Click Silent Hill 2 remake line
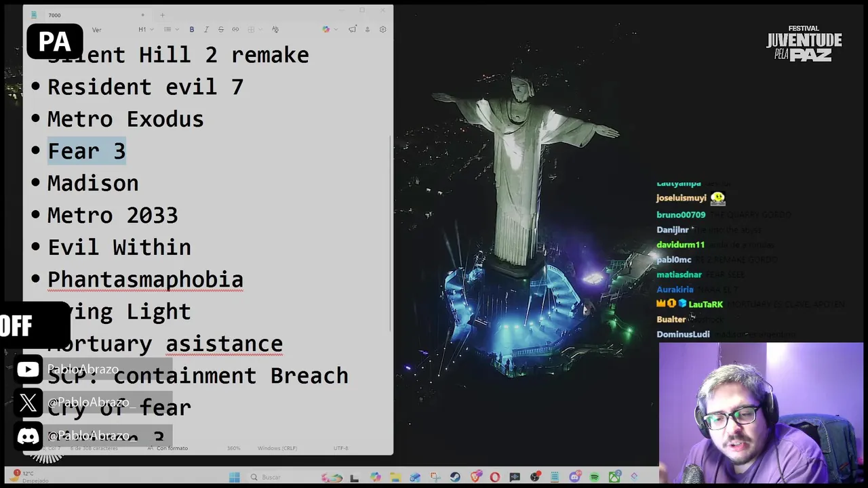Viewport: 868px width, 488px height. pos(178,55)
